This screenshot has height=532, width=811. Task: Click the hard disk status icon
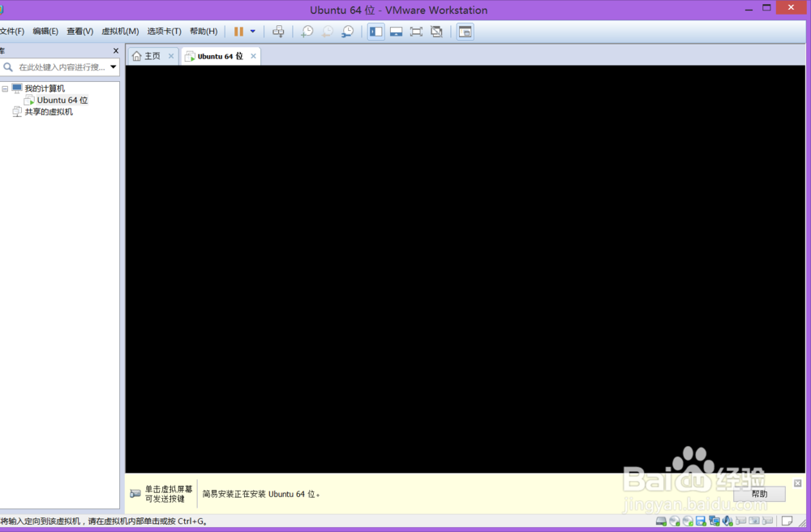[661, 521]
